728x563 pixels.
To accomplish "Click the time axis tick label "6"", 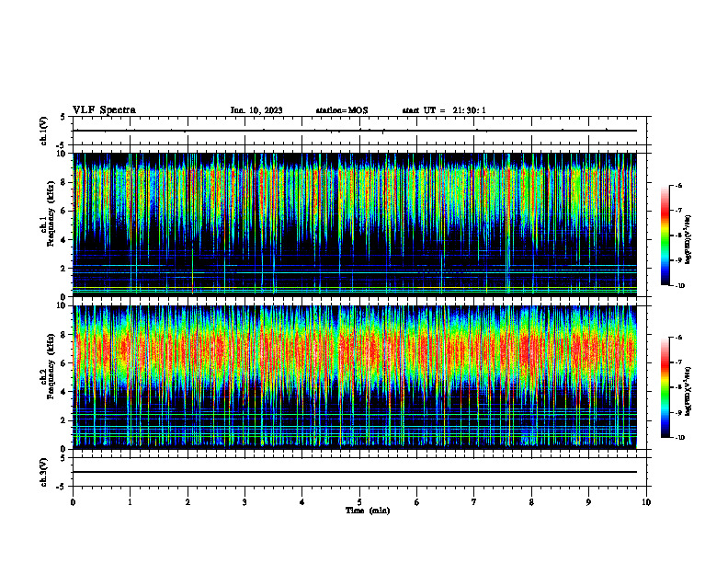I will pos(417,502).
